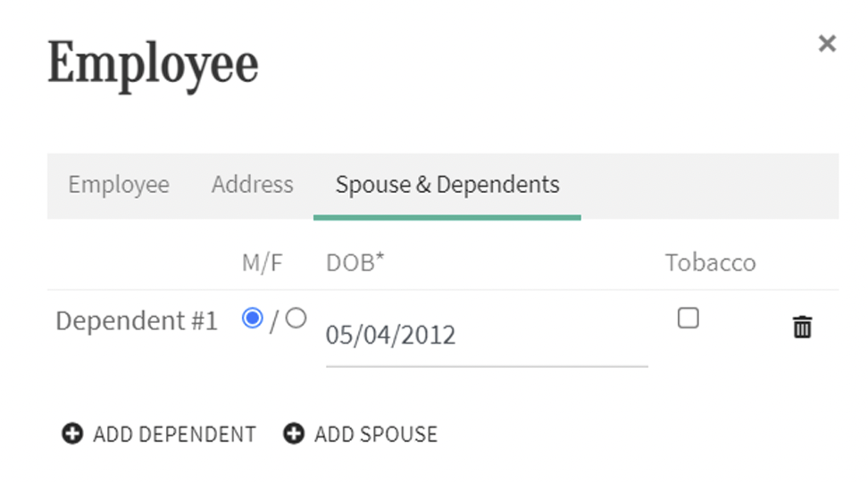Select the female radio button for Dependent #1
Viewport: 868px width, 482px height.
point(296,318)
